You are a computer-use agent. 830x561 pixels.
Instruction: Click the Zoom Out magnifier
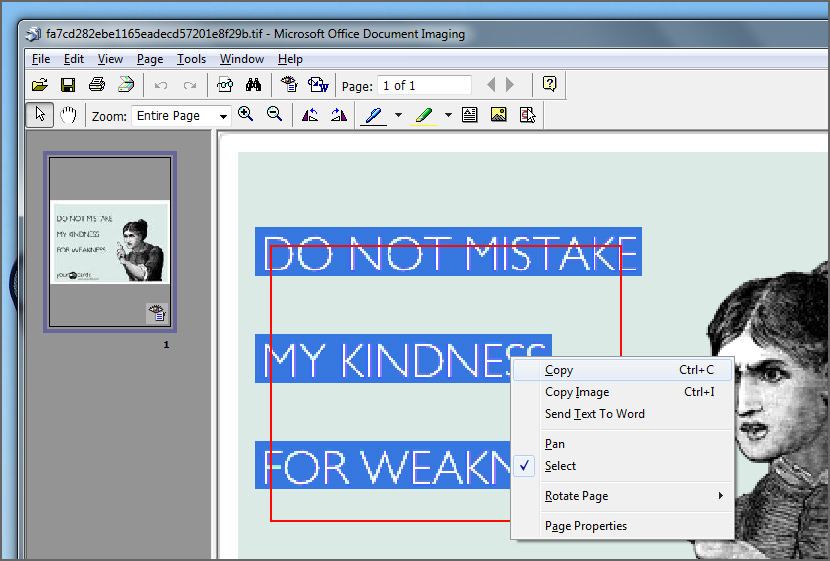(274, 114)
